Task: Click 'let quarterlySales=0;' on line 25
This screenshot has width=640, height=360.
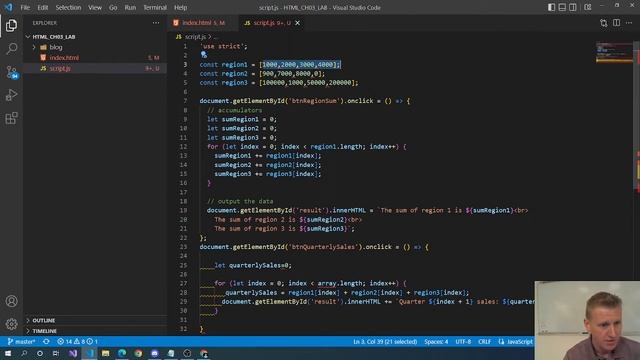Action: coord(253,265)
